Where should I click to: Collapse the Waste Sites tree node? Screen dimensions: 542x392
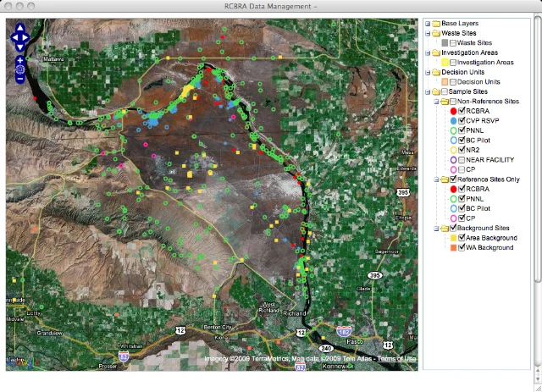tap(428, 34)
